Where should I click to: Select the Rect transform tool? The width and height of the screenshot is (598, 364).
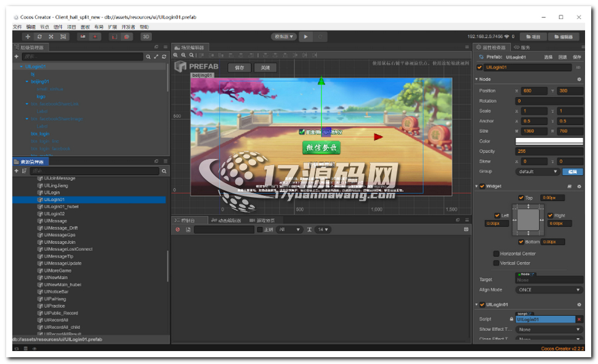[x=63, y=37]
